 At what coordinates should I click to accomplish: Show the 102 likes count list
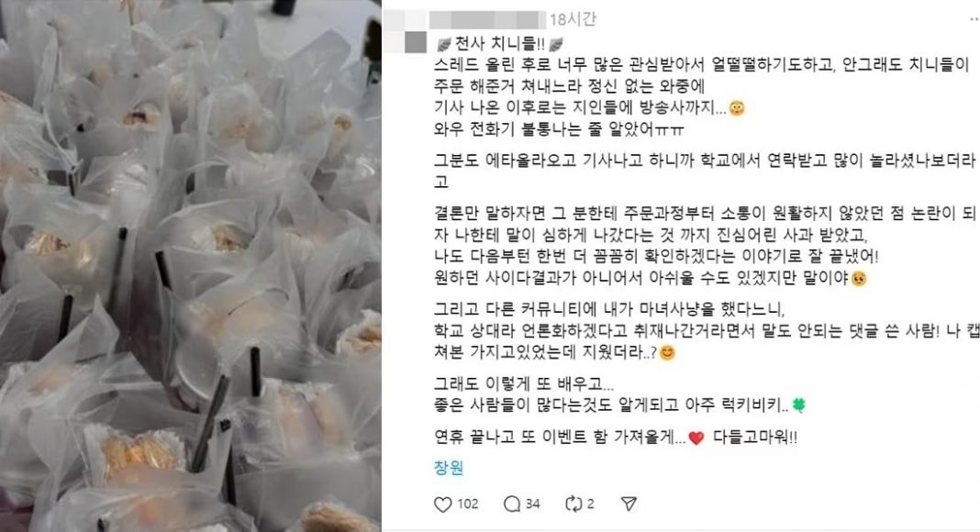(x=467, y=504)
